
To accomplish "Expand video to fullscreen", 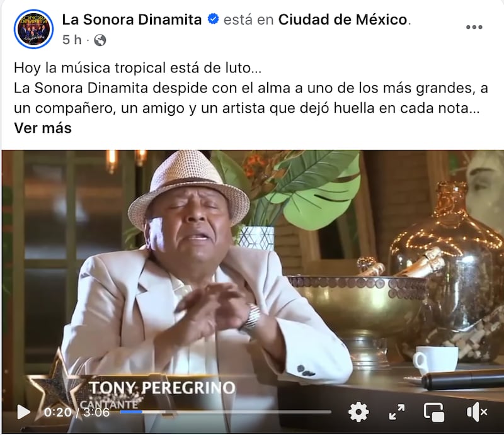I will tap(397, 412).
